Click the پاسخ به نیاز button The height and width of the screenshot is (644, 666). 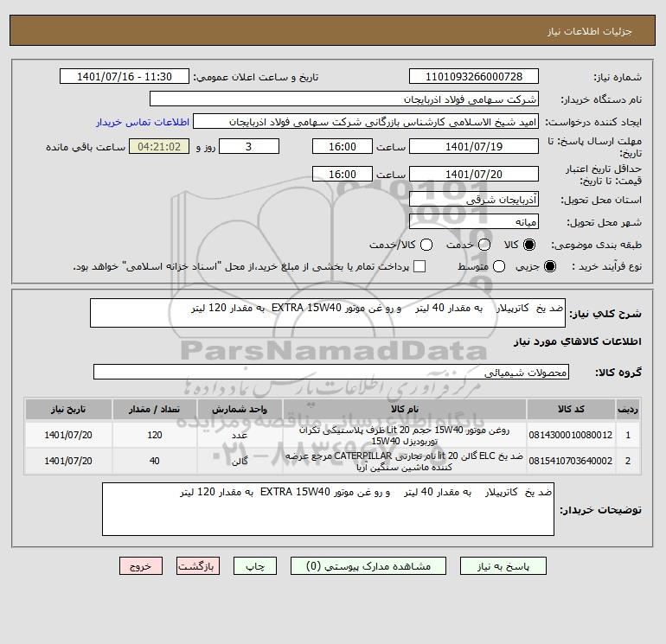(503, 566)
